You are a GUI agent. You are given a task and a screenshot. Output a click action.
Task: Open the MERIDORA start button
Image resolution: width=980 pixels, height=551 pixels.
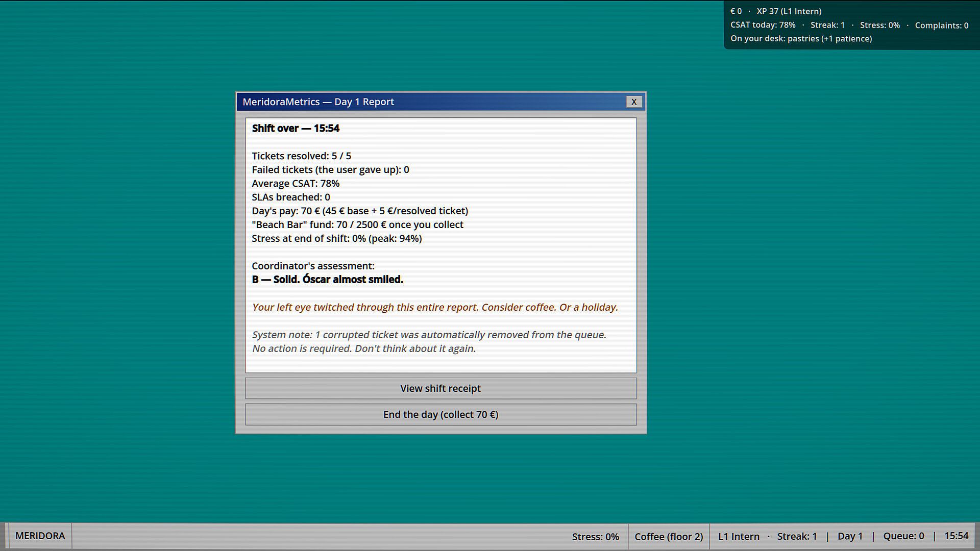coord(40,536)
